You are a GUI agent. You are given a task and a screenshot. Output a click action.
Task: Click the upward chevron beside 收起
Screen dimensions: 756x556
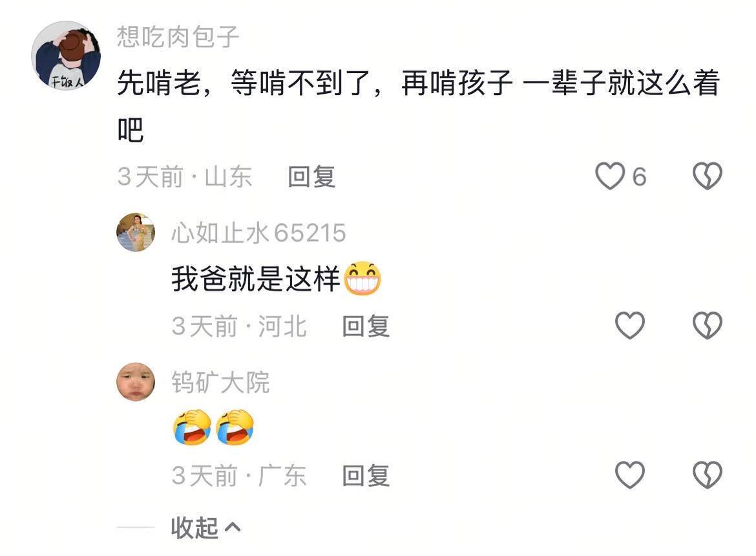tap(233, 528)
